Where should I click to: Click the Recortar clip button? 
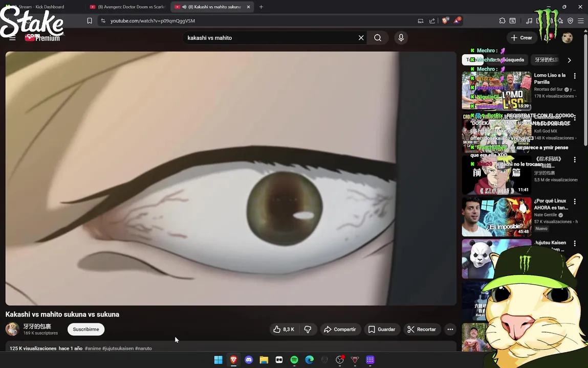pyautogui.click(x=422, y=330)
